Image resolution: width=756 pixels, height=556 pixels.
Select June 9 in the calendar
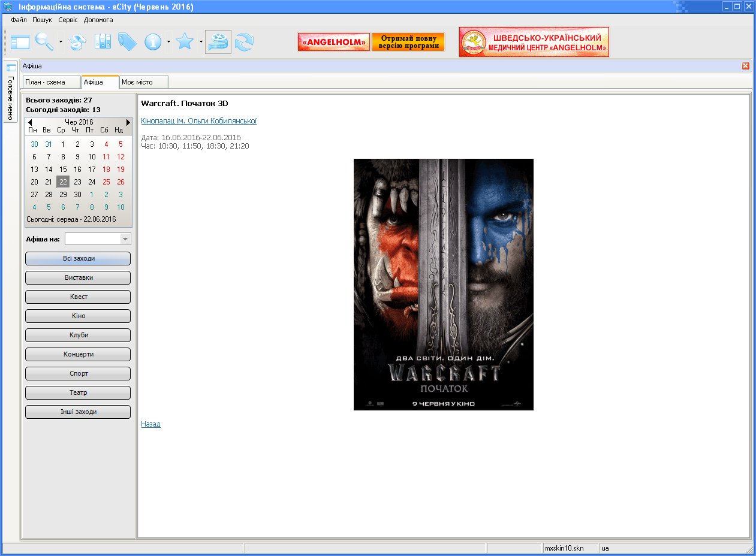77,156
